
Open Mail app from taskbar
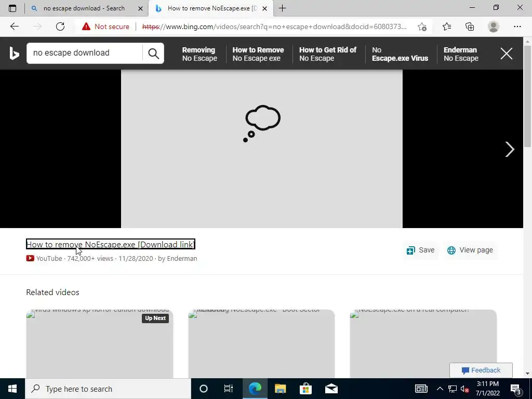[x=331, y=389]
